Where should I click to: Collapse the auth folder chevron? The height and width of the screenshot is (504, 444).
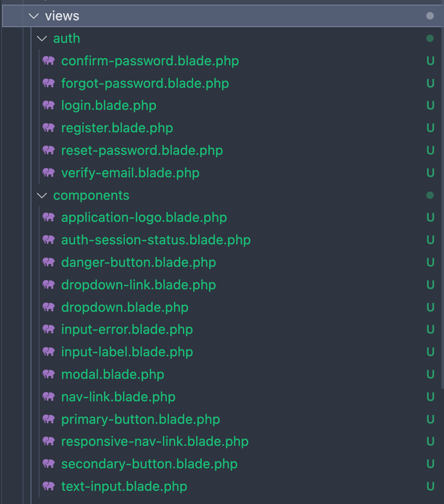42,39
